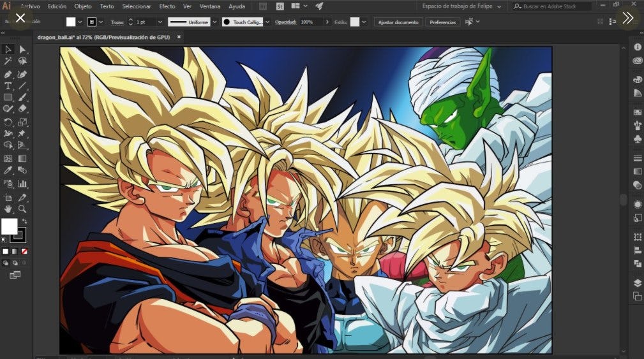The image size is (644, 359).
Task: Open the Objeto menu
Action: tap(83, 6)
